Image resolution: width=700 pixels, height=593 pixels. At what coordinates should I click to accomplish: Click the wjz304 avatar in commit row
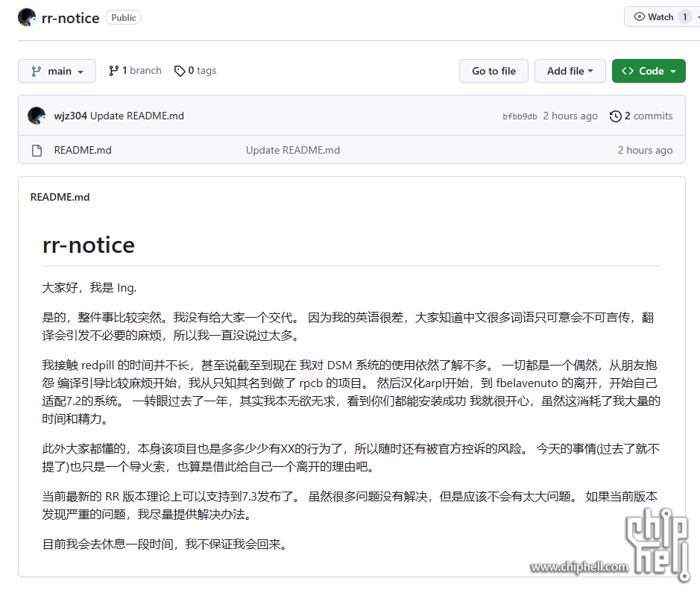tap(37, 116)
